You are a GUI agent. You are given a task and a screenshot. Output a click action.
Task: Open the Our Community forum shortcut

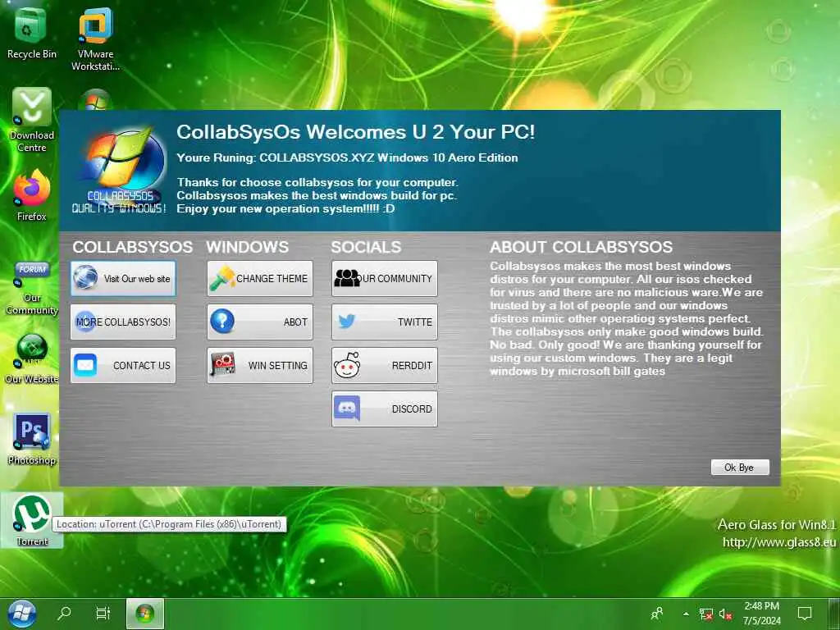pos(31,288)
